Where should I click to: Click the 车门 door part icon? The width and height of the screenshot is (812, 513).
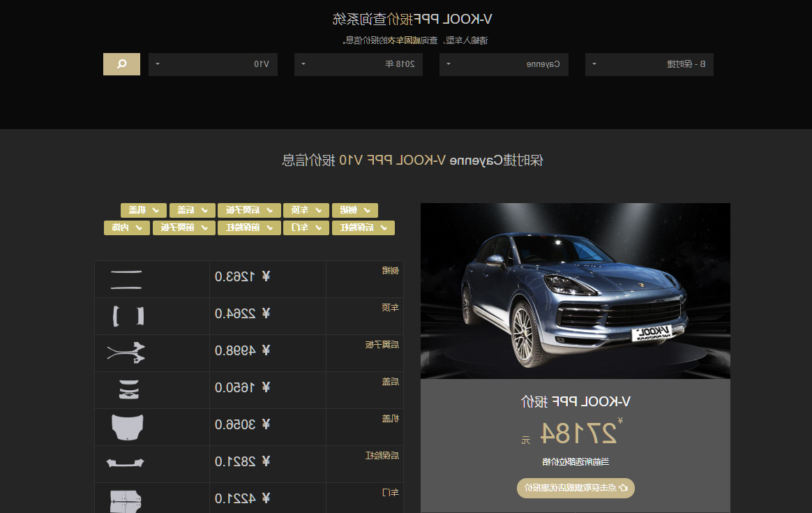[x=126, y=500]
